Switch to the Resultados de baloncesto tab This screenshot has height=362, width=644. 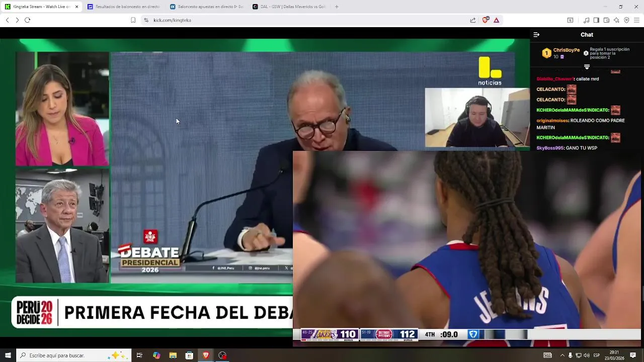tap(123, 7)
